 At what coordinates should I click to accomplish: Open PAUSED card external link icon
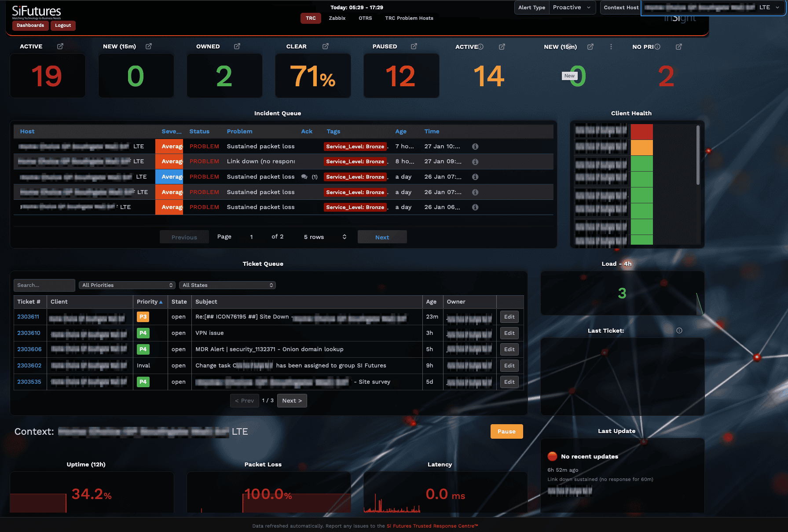[x=414, y=46]
